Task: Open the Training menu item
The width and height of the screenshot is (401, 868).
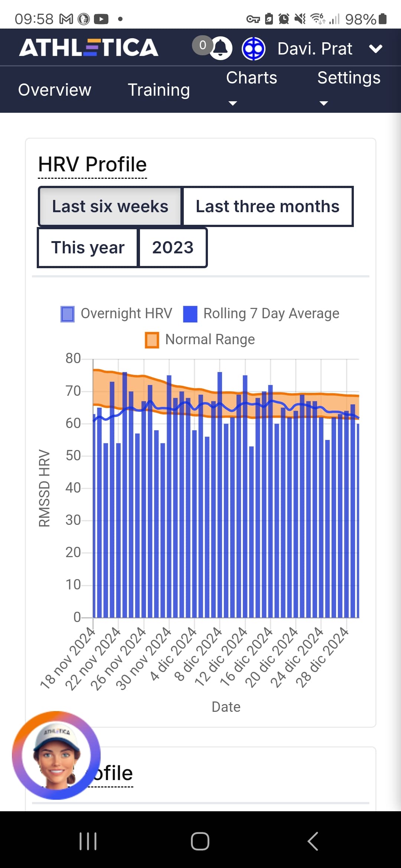Action: (x=159, y=90)
